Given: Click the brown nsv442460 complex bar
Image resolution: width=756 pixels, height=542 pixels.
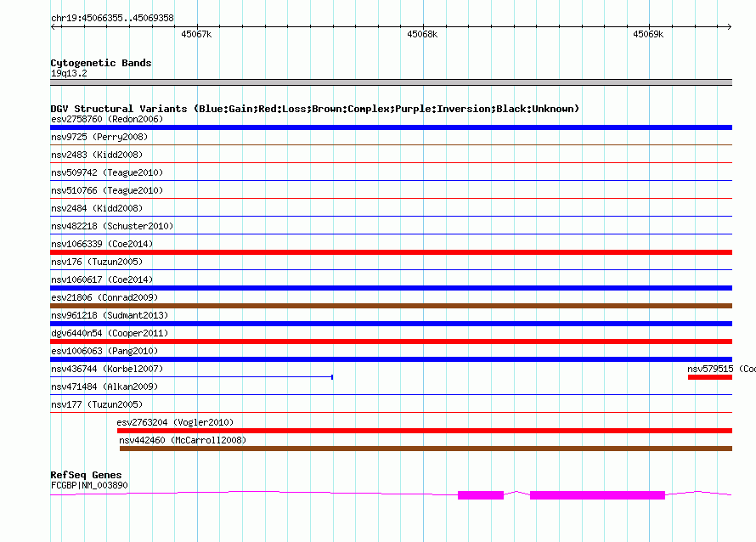Looking at the screenshot, I should [x=426, y=449].
